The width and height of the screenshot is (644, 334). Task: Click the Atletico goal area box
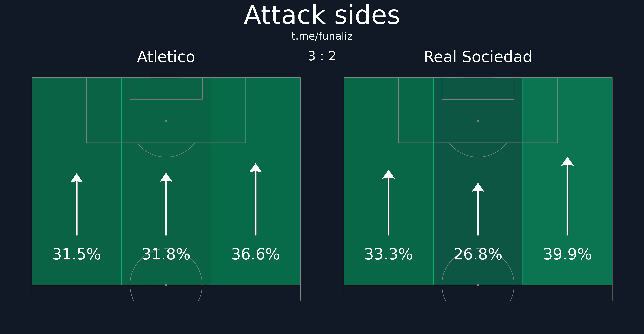pos(166,89)
